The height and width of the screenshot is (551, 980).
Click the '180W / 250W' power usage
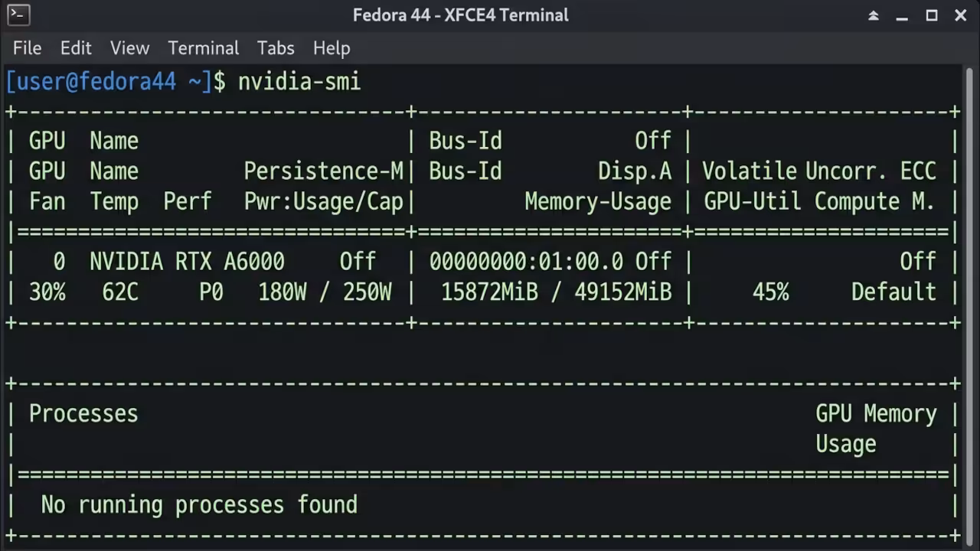click(325, 292)
